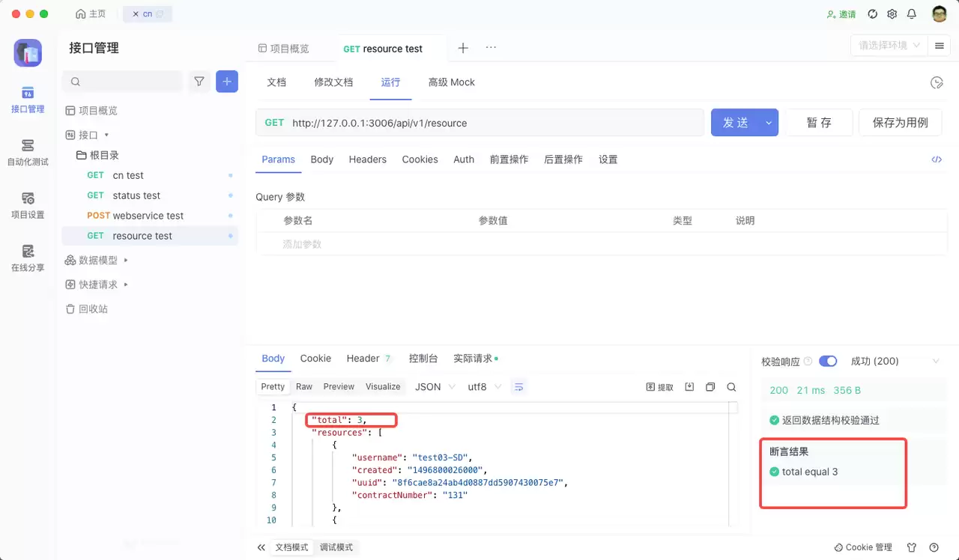Search in the response body
The width and height of the screenshot is (959, 560).
[x=731, y=387]
